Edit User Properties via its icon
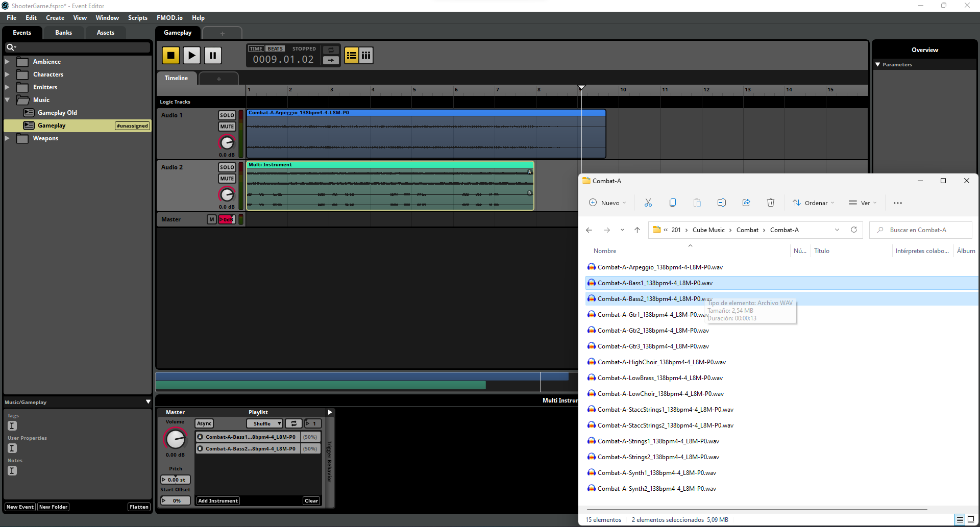980x527 pixels. point(12,448)
